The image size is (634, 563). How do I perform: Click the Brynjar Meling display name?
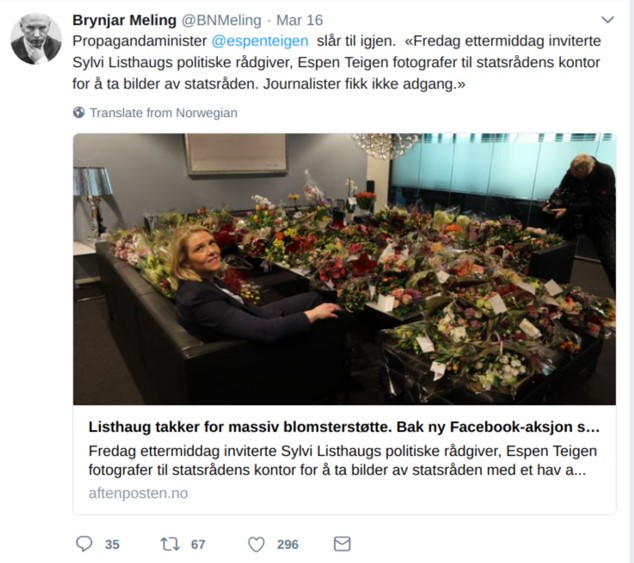(123, 20)
